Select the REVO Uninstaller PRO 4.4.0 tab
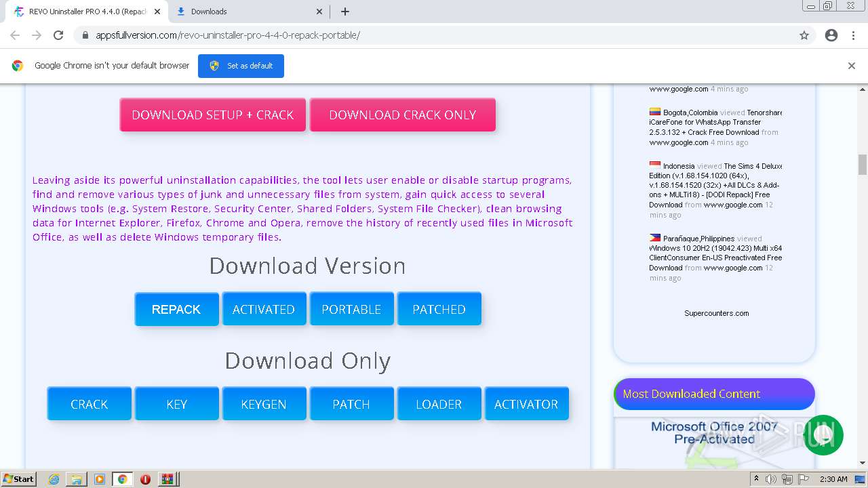 coord(86,12)
